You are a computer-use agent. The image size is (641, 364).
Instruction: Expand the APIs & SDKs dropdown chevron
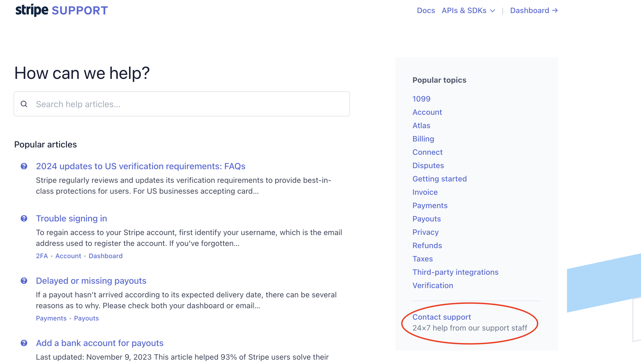492,11
